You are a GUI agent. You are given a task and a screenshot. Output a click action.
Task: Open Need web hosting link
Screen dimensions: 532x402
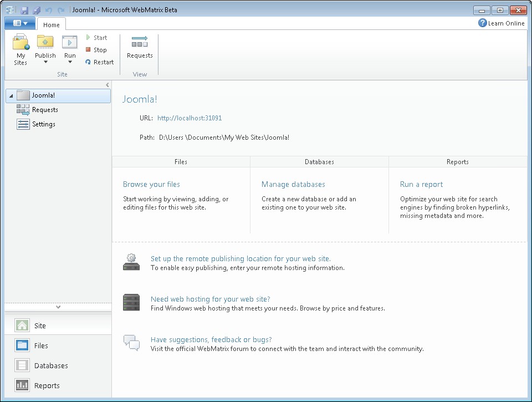tap(211, 299)
